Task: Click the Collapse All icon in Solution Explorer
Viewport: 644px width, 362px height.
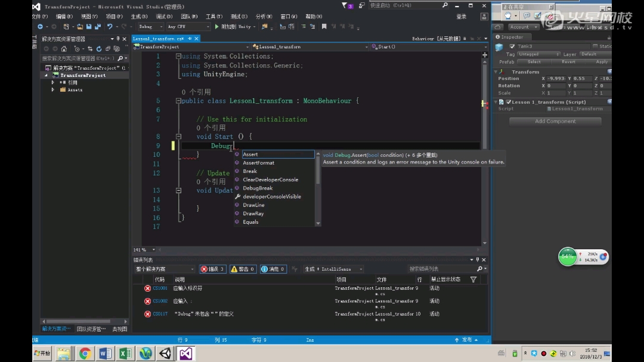Action: [x=108, y=48]
